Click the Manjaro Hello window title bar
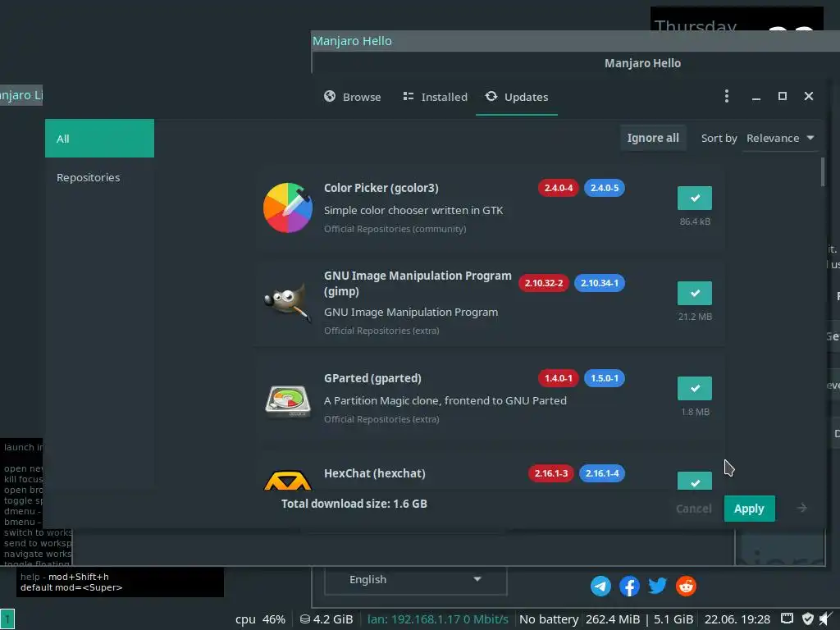Image resolution: width=840 pixels, height=630 pixels. pyautogui.click(x=575, y=41)
